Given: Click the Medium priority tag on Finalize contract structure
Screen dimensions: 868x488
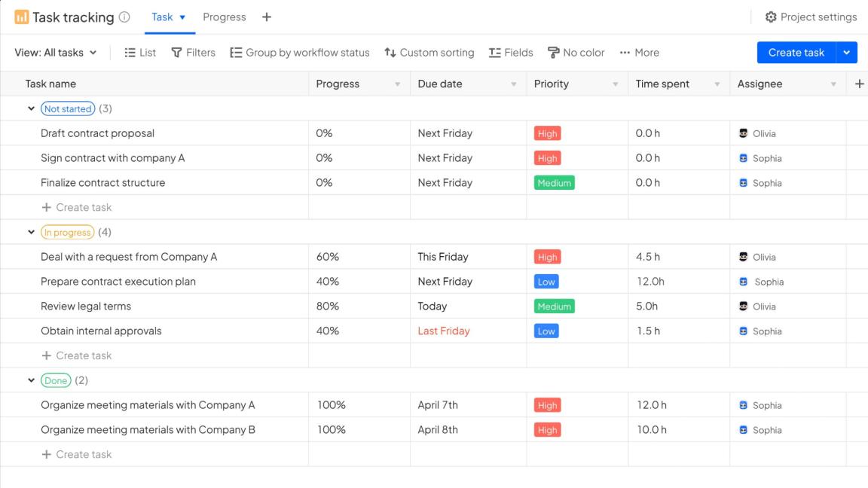Looking at the screenshot, I should (x=554, y=182).
